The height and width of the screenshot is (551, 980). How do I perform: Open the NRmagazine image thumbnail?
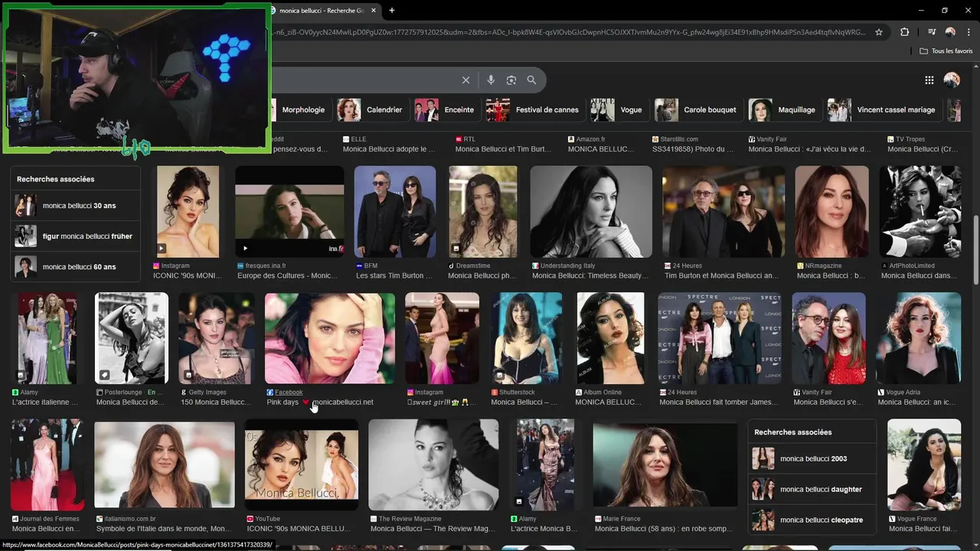click(832, 211)
